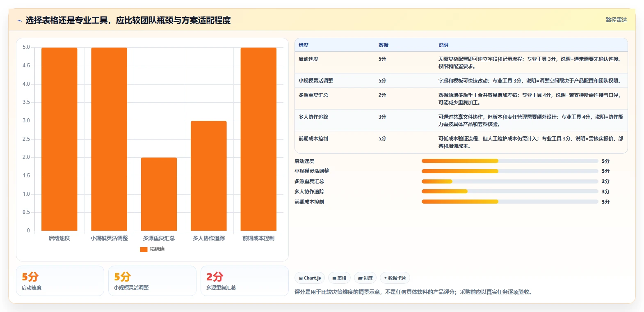Click the 多源重复汇总 bar in the chart

pos(159,194)
